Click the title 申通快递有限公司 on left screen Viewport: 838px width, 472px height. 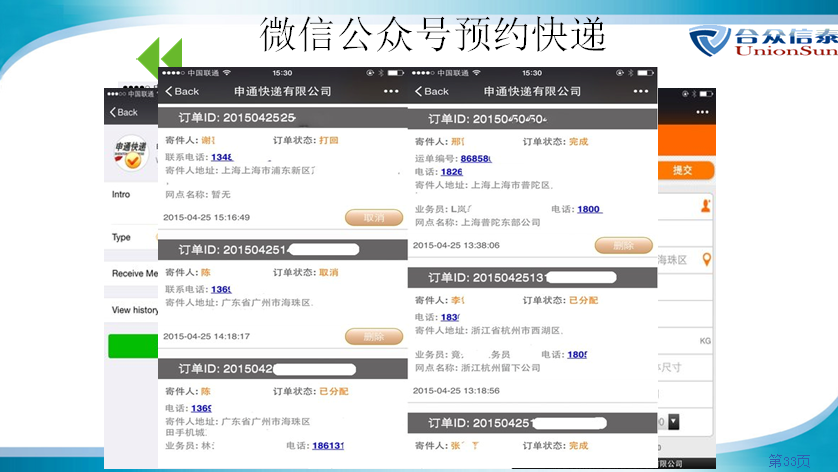pos(283,91)
